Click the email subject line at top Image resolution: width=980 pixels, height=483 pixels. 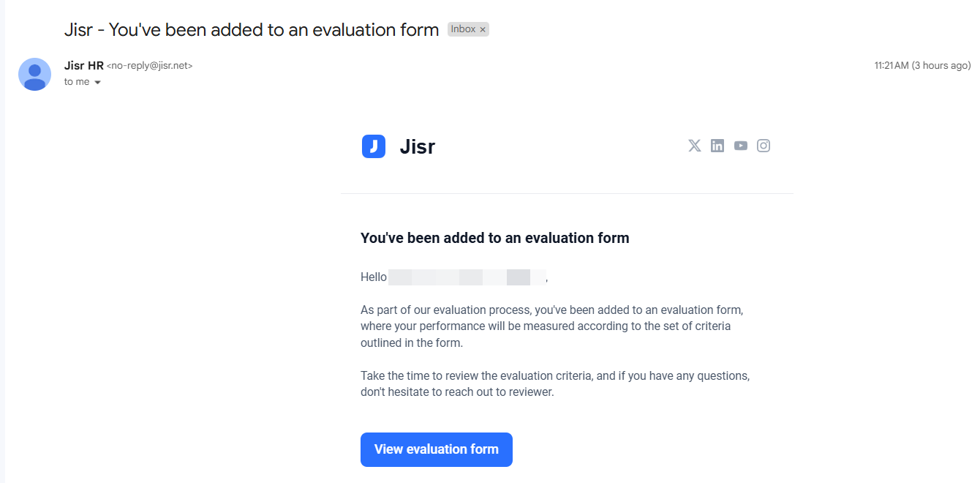(251, 30)
